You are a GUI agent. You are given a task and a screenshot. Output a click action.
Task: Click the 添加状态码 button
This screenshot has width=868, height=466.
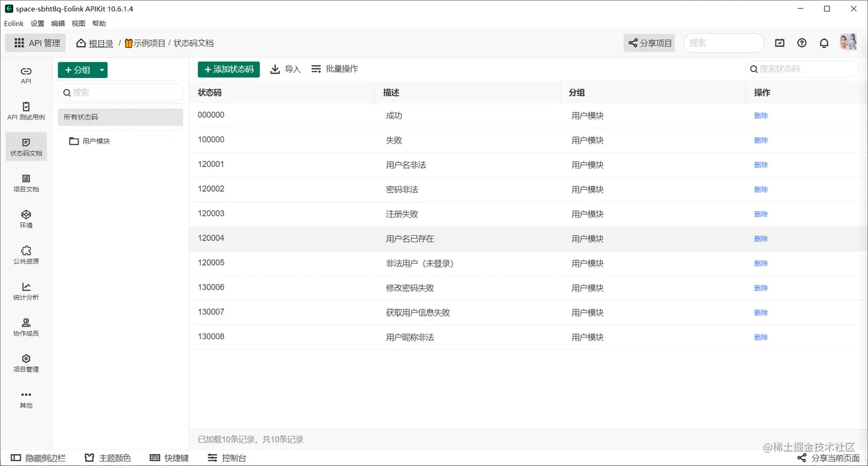pyautogui.click(x=227, y=69)
